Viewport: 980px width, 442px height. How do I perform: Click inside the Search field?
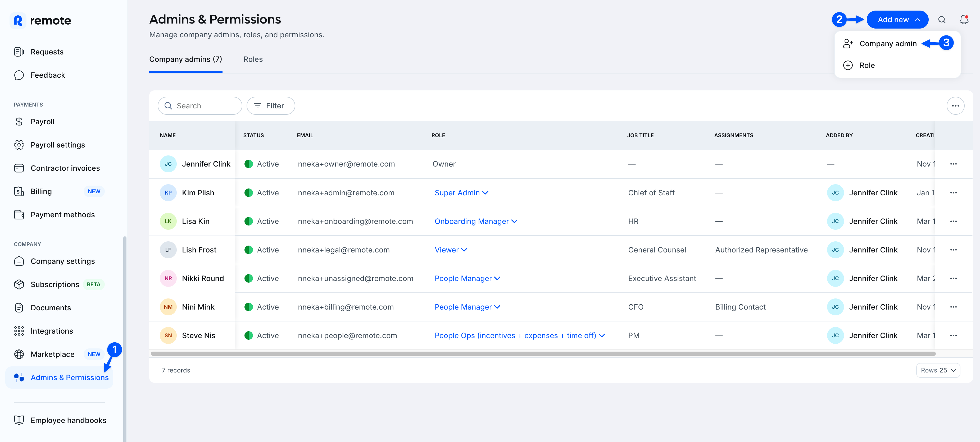pos(200,106)
